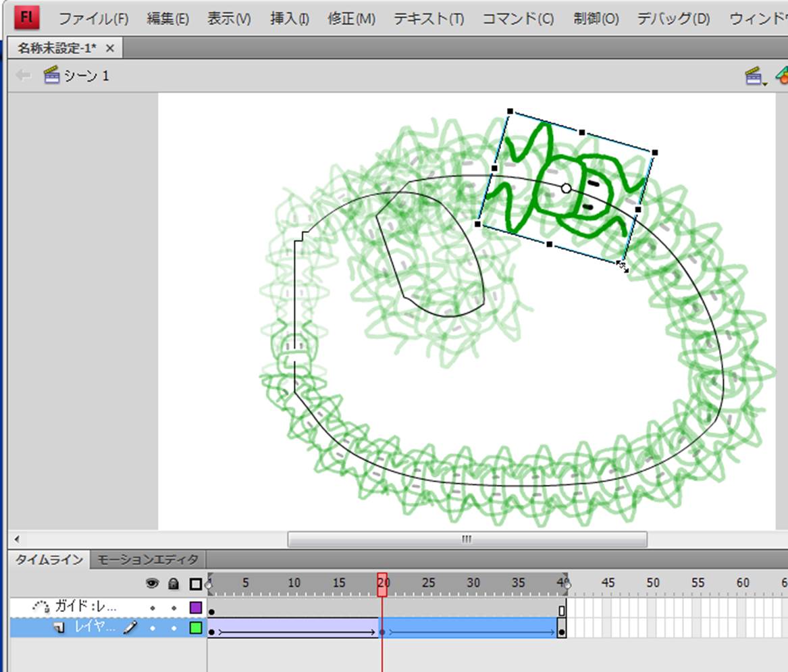Open the ファイル(F) menu
788x672 pixels.
tap(93, 19)
